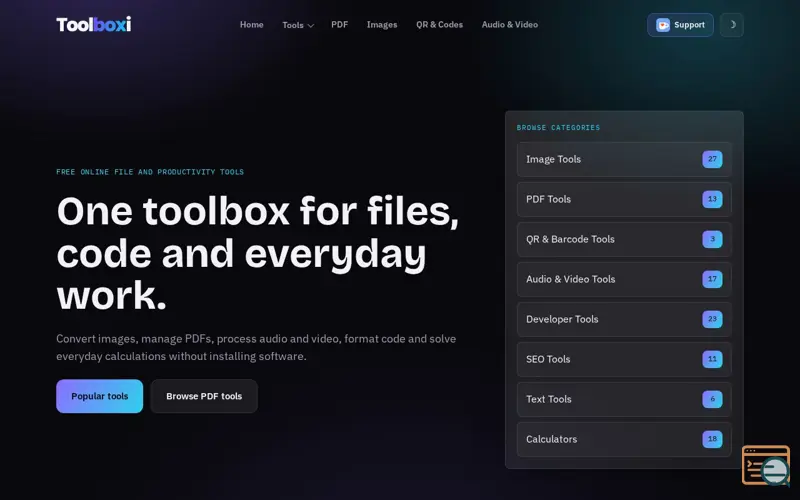Image resolution: width=800 pixels, height=500 pixels.
Task: Click the 17 badge on Audio & Video Tools
Action: click(712, 279)
